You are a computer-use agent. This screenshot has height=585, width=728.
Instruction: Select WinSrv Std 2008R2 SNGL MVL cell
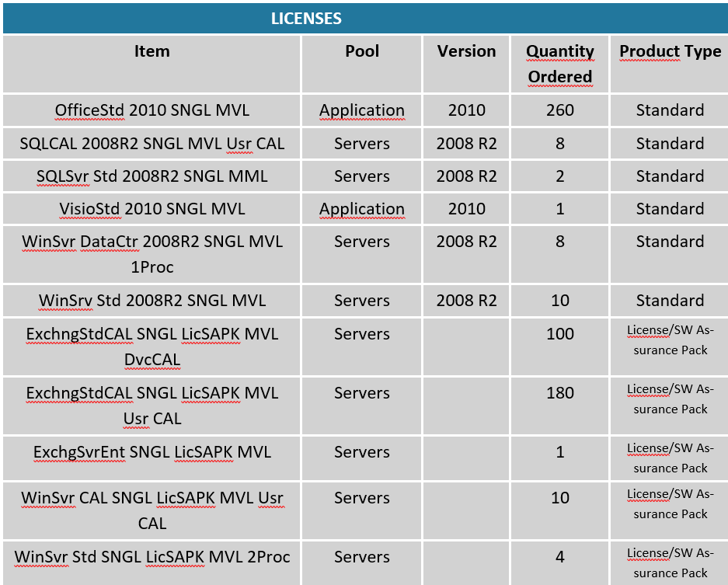(152, 301)
